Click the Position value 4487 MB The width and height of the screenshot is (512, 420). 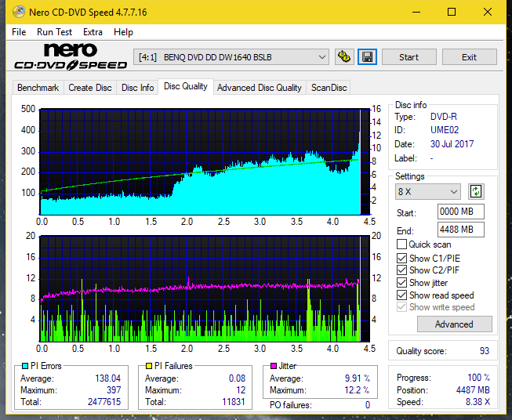[473, 390]
